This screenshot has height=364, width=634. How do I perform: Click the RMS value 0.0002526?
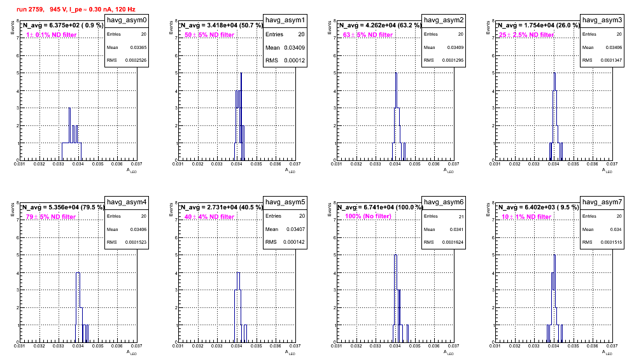pos(136,60)
